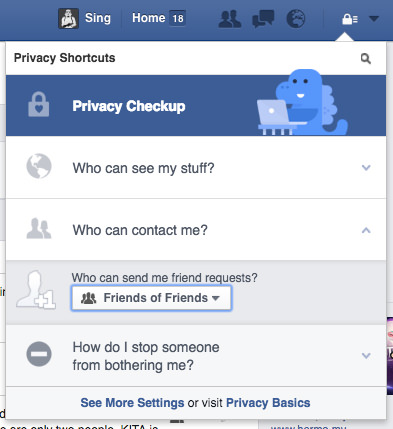Visit the Privacy Basics link

(268, 403)
